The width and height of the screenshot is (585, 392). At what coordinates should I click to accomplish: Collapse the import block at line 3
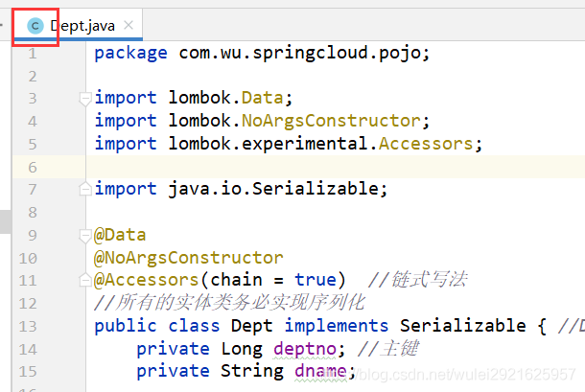(x=85, y=98)
